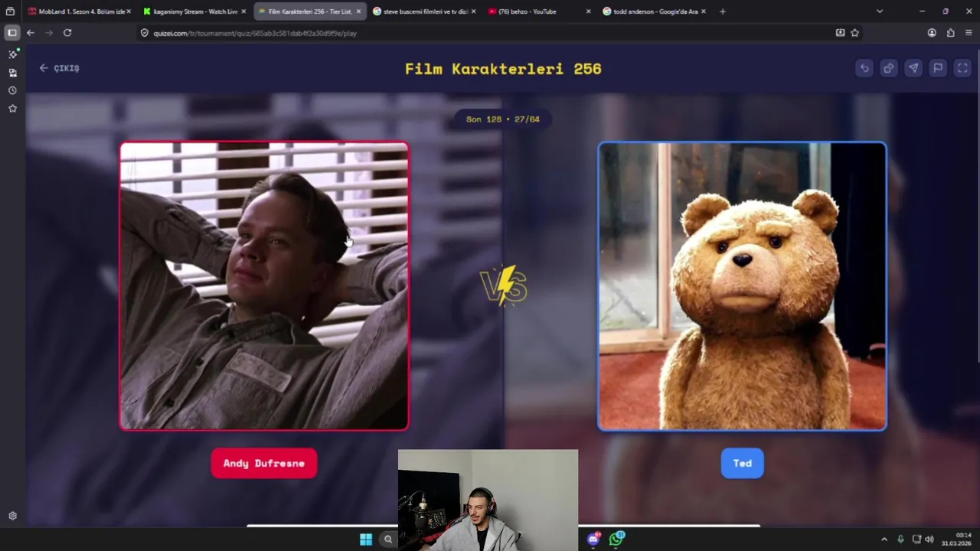The height and width of the screenshot is (551, 980).
Task: Click the ÇIKIŞ back link
Action: pos(59,68)
